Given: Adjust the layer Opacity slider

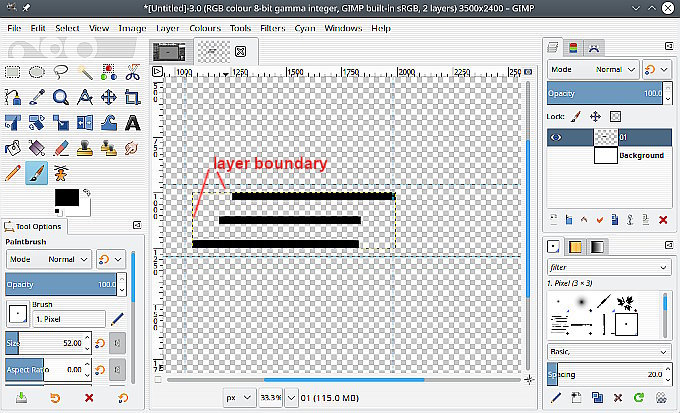Looking at the screenshot, I should coord(605,93).
